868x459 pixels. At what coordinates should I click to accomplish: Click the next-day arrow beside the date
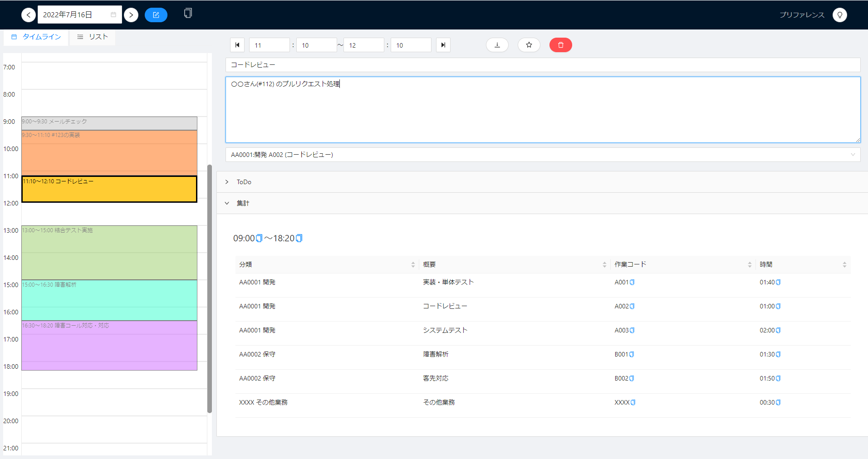tap(131, 15)
